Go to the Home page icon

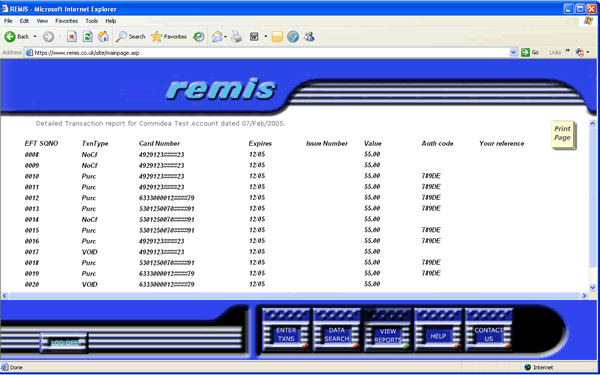click(x=103, y=37)
